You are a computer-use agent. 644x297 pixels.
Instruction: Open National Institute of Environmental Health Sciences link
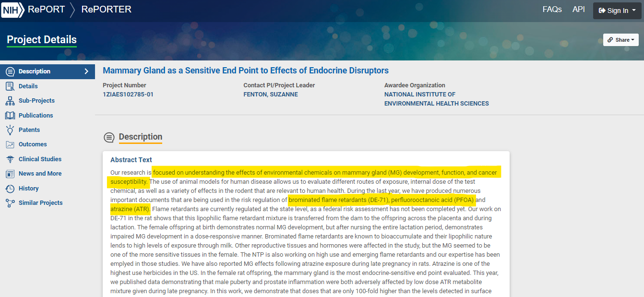pyautogui.click(x=436, y=99)
